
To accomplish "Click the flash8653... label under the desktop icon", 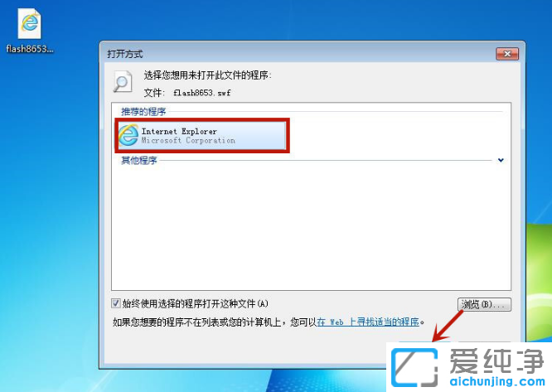I will pyautogui.click(x=30, y=49).
